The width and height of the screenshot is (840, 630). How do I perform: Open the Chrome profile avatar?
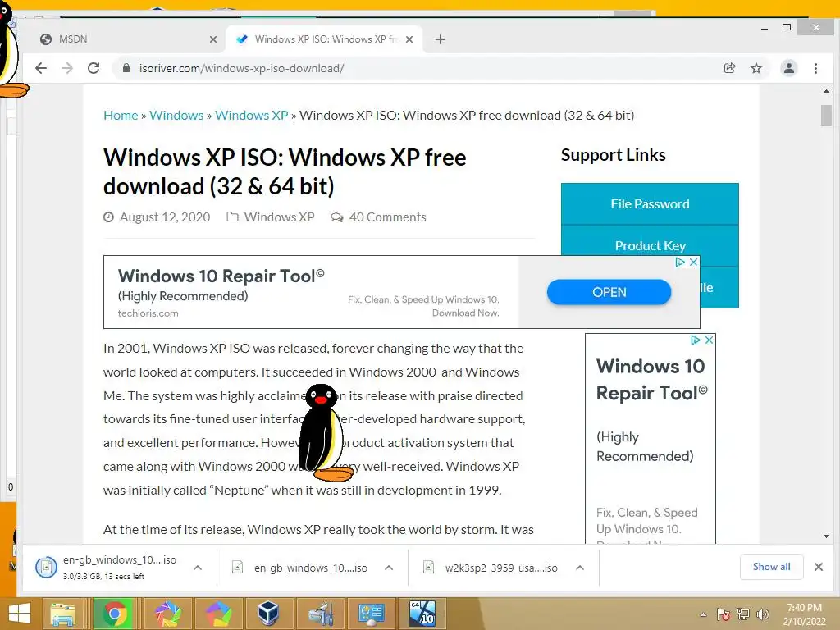click(x=789, y=68)
